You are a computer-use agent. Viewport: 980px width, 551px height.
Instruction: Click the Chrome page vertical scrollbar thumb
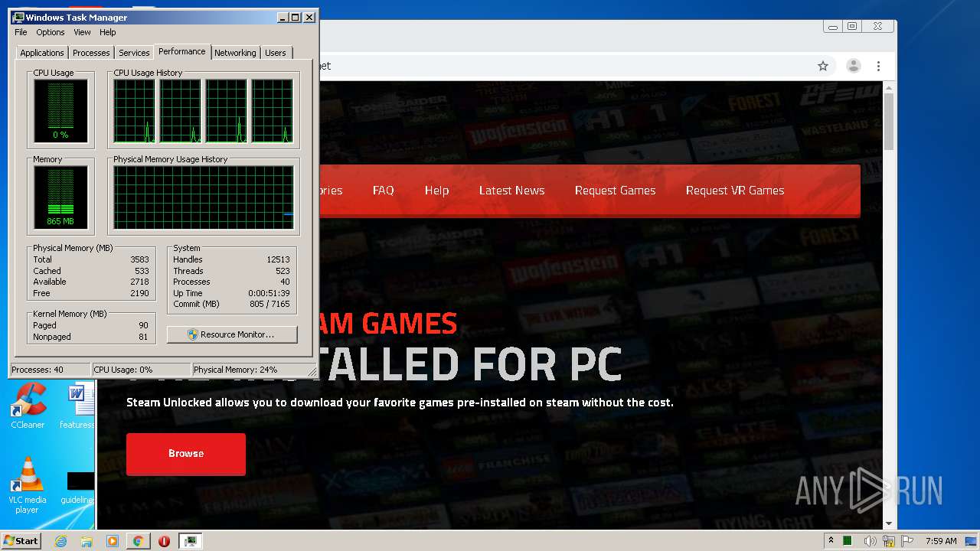(888, 121)
